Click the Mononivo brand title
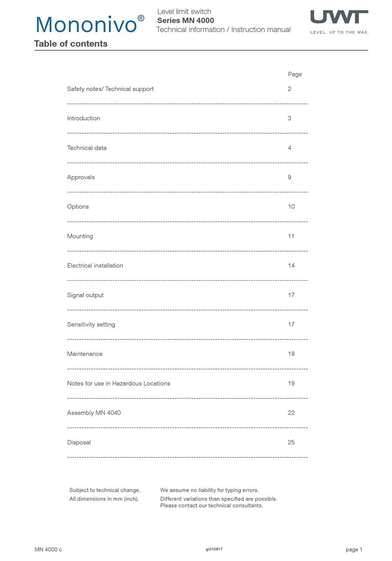 click(90, 24)
